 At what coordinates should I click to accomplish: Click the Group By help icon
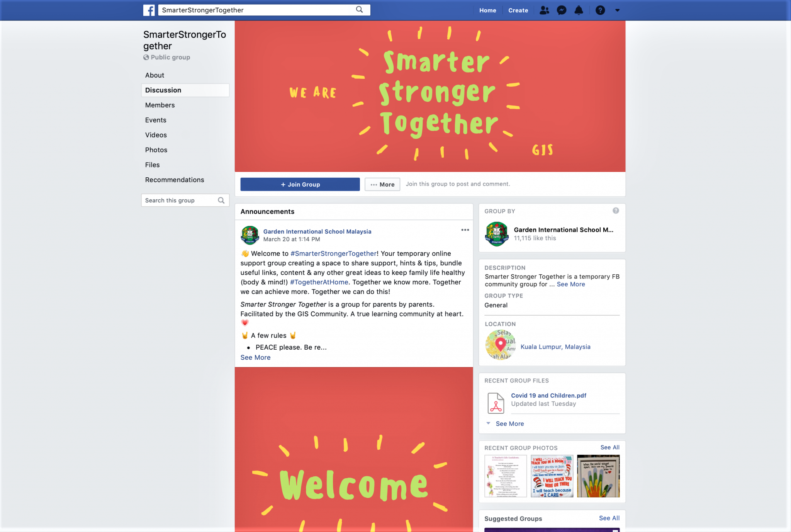(616, 211)
